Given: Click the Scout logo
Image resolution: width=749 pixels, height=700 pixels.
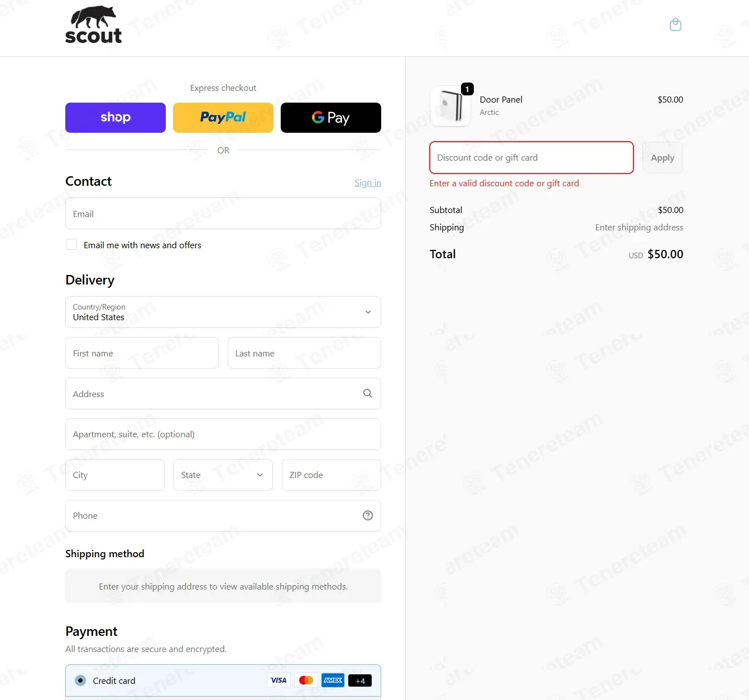Looking at the screenshot, I should [x=93, y=25].
